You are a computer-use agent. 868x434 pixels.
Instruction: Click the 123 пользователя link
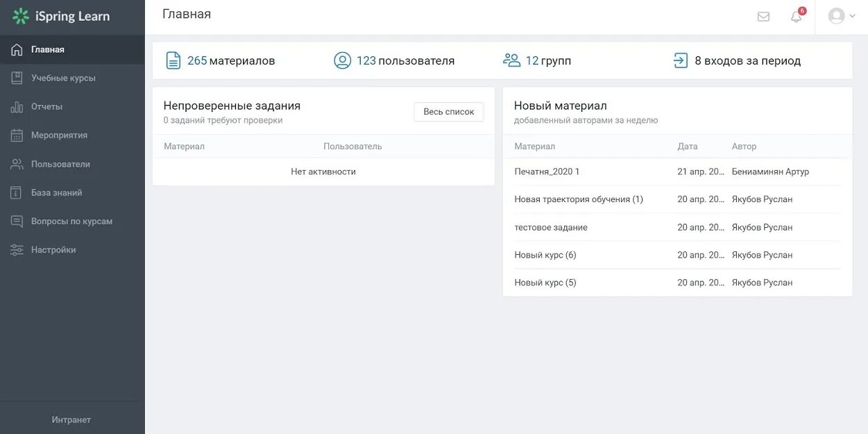pos(406,61)
